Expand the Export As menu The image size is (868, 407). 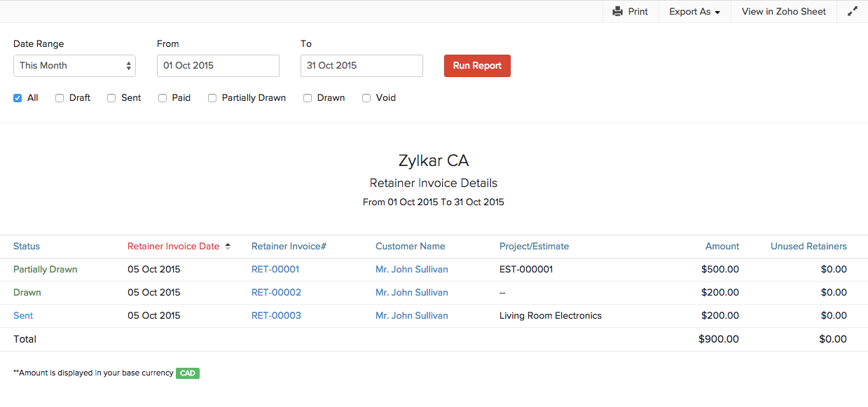pos(694,12)
